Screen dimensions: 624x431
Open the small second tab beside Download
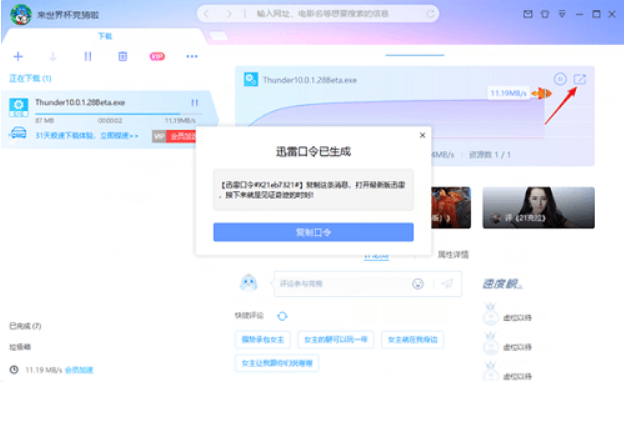(x=218, y=36)
